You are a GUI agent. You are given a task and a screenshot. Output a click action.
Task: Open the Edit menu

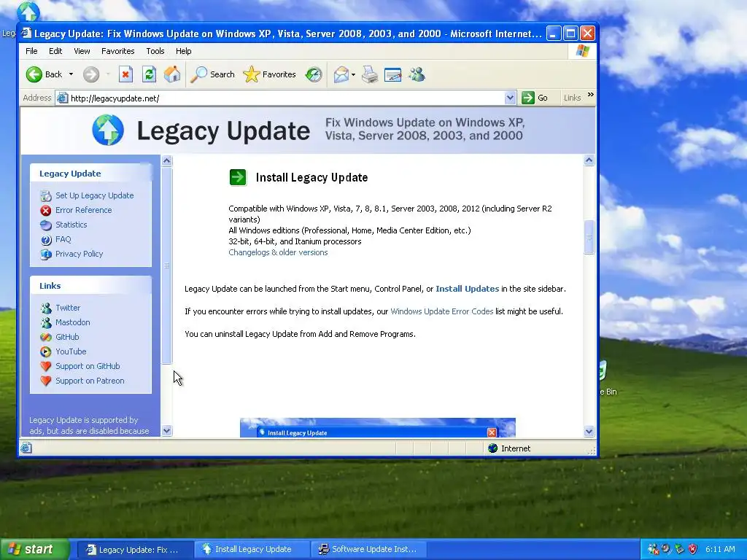click(x=55, y=51)
